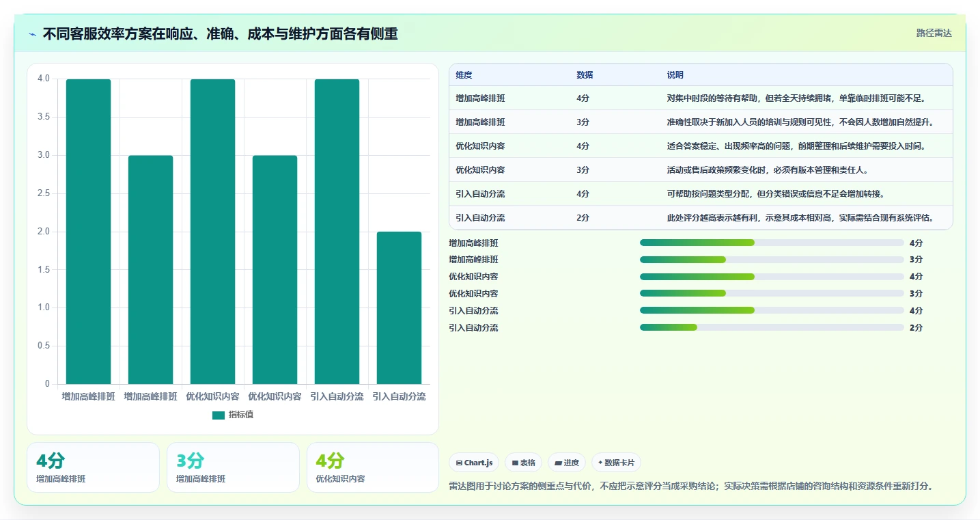Image resolution: width=980 pixels, height=520 pixels.
Task: Click the 0.5 tick on the y-axis
Action: (44, 346)
